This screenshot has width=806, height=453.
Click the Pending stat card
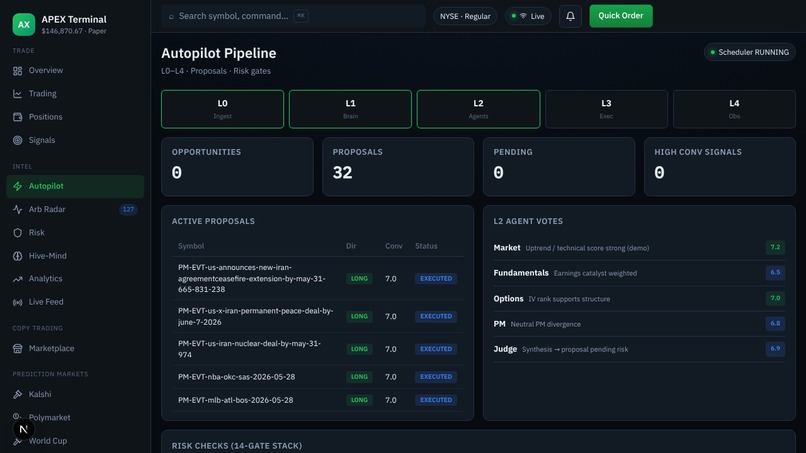tap(559, 167)
